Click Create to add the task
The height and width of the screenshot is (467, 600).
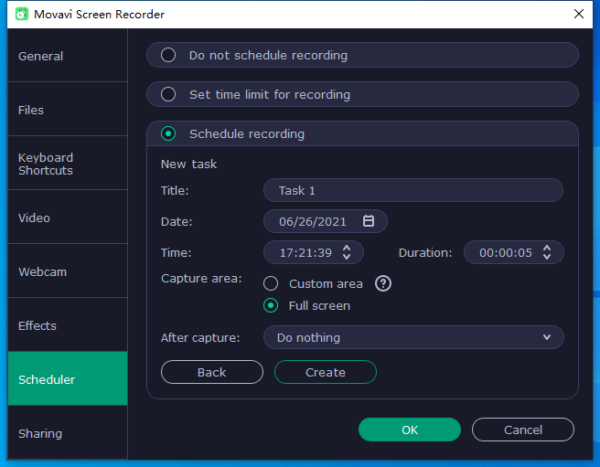(325, 372)
